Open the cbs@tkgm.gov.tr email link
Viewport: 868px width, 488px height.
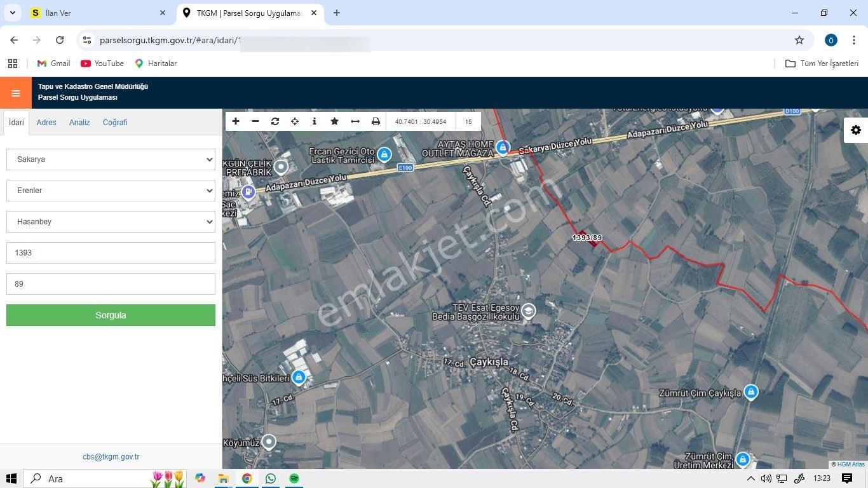(x=111, y=457)
